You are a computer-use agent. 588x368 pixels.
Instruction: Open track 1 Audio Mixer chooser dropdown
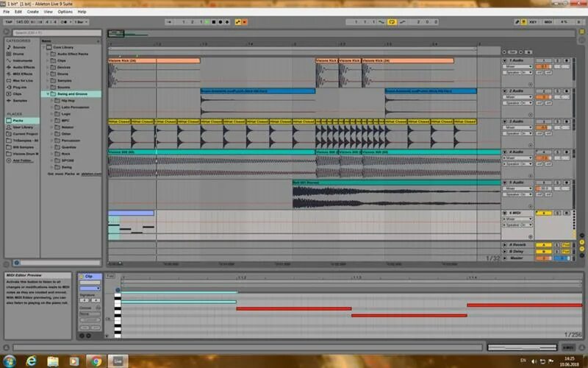[517, 66]
